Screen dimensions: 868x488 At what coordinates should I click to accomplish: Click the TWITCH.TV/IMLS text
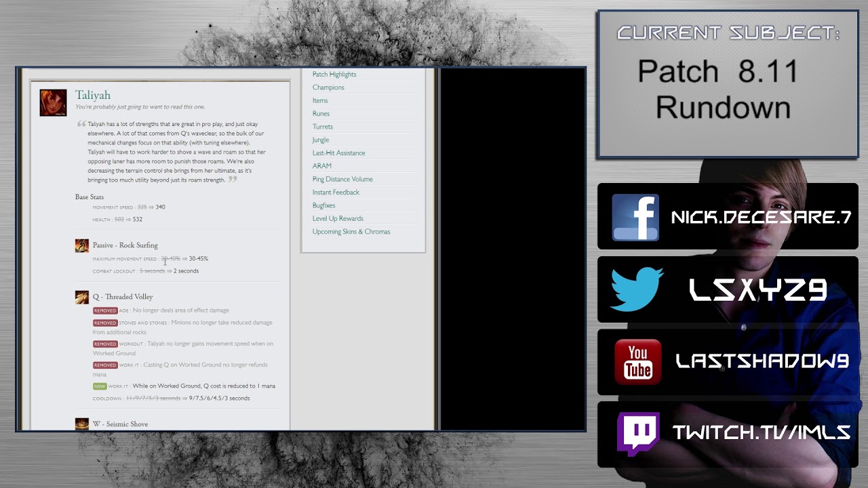pos(761,432)
